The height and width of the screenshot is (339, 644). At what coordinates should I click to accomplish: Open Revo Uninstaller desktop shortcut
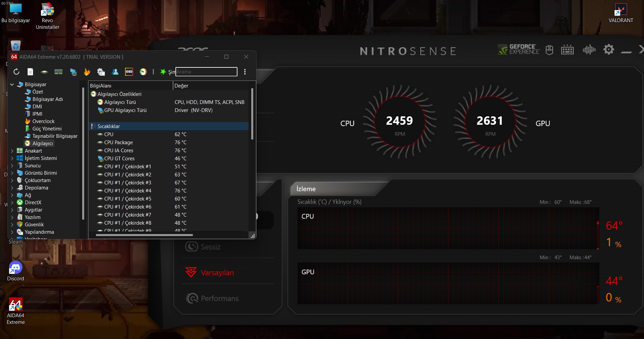point(48,16)
